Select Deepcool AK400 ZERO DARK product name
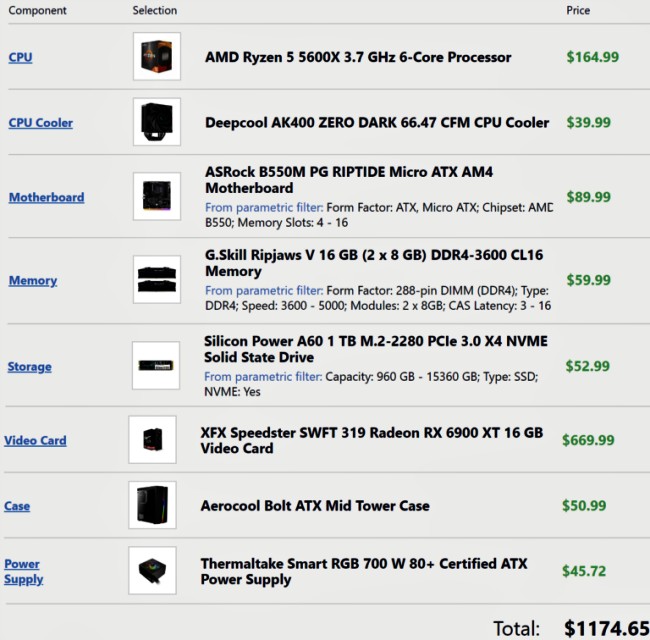This screenshot has width=650, height=640. (377, 123)
